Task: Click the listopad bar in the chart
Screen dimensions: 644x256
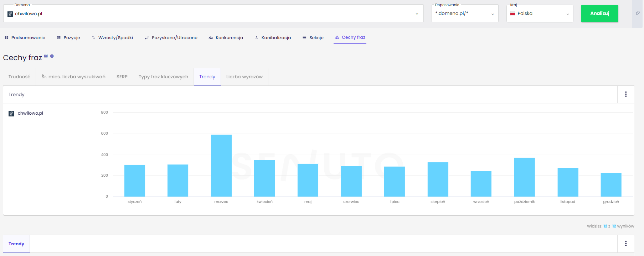Action: 568,182
